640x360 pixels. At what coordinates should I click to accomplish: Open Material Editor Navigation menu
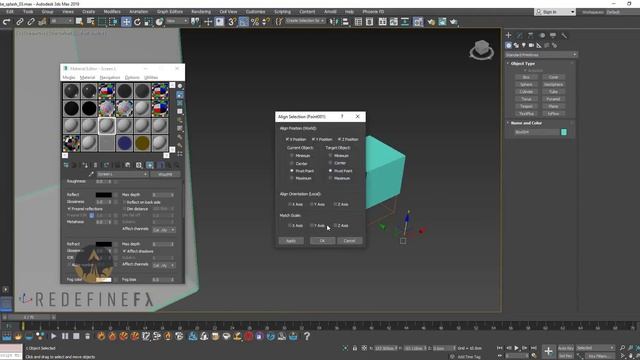point(110,78)
